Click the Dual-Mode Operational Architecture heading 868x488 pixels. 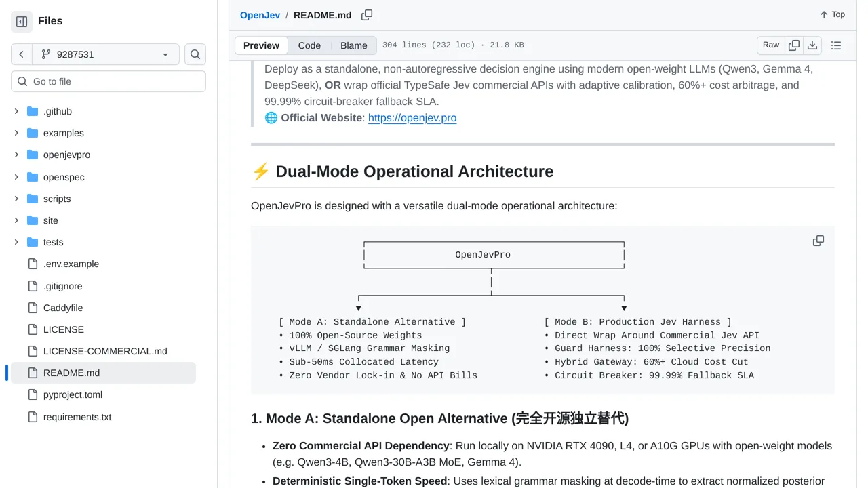click(x=402, y=171)
